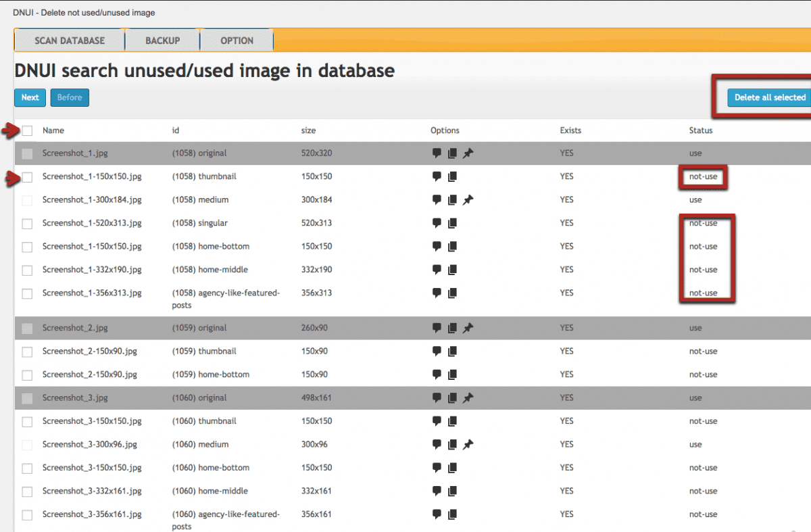Click the 498x161 size value
Viewport: 811px width, 532px height.
coord(316,398)
